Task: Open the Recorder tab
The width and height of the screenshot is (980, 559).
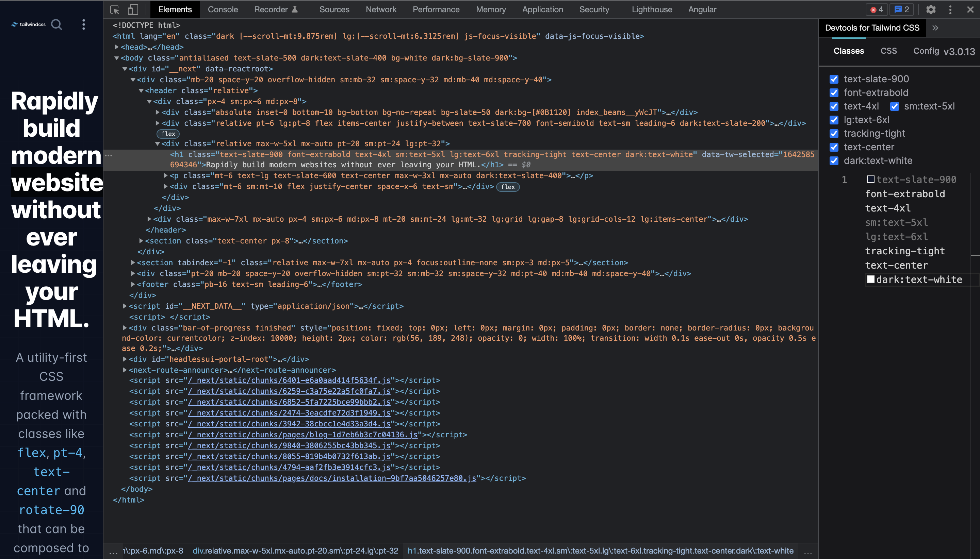Action: click(x=276, y=10)
